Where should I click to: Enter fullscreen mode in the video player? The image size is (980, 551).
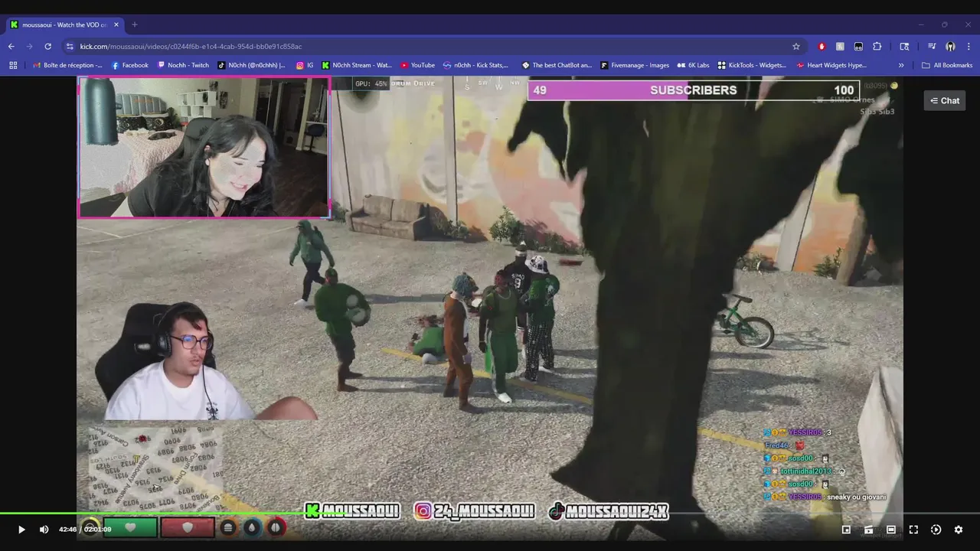[913, 530]
